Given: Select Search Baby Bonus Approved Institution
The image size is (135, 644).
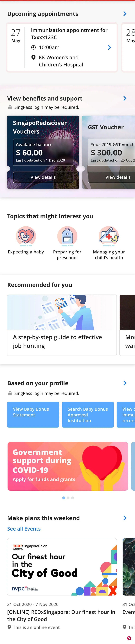Looking at the screenshot, I should pos(88,415).
